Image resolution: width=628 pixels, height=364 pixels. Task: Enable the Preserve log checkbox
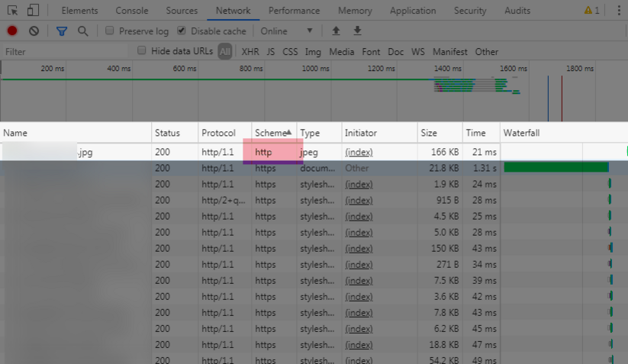tap(109, 31)
